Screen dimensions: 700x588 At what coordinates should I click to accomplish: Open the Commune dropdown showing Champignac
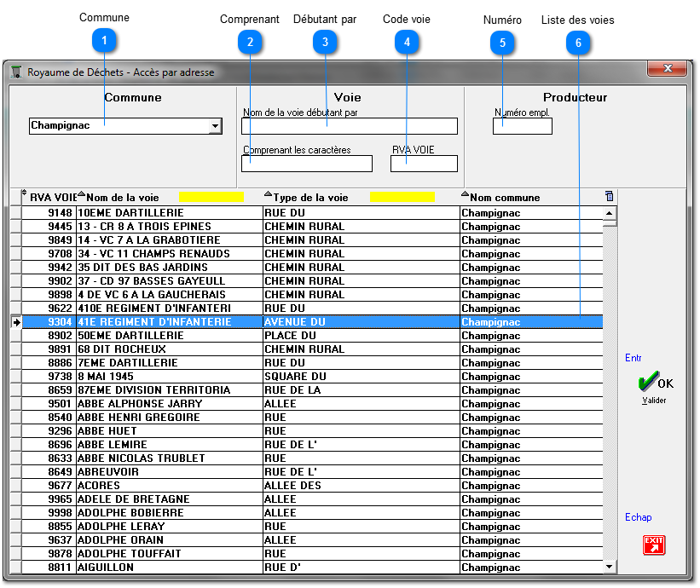tap(215, 126)
